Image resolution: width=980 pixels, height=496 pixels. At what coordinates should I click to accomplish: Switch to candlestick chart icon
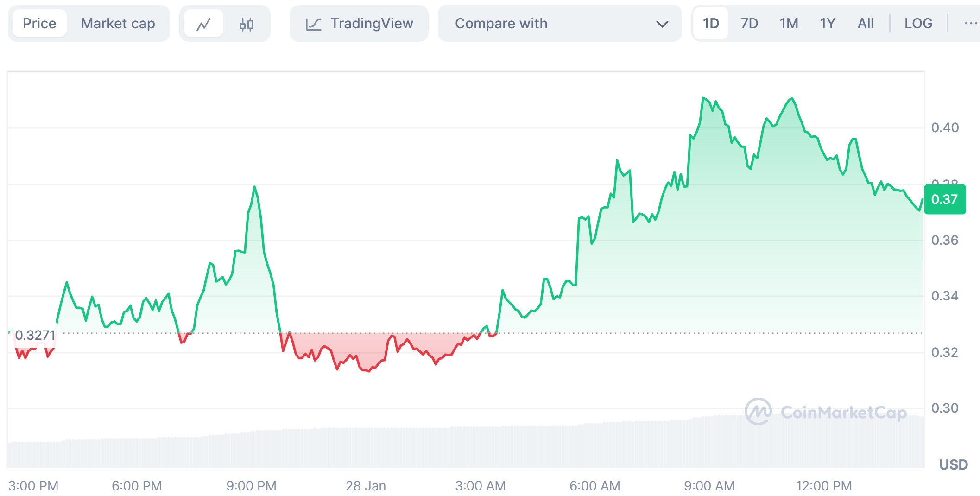pyautogui.click(x=246, y=24)
